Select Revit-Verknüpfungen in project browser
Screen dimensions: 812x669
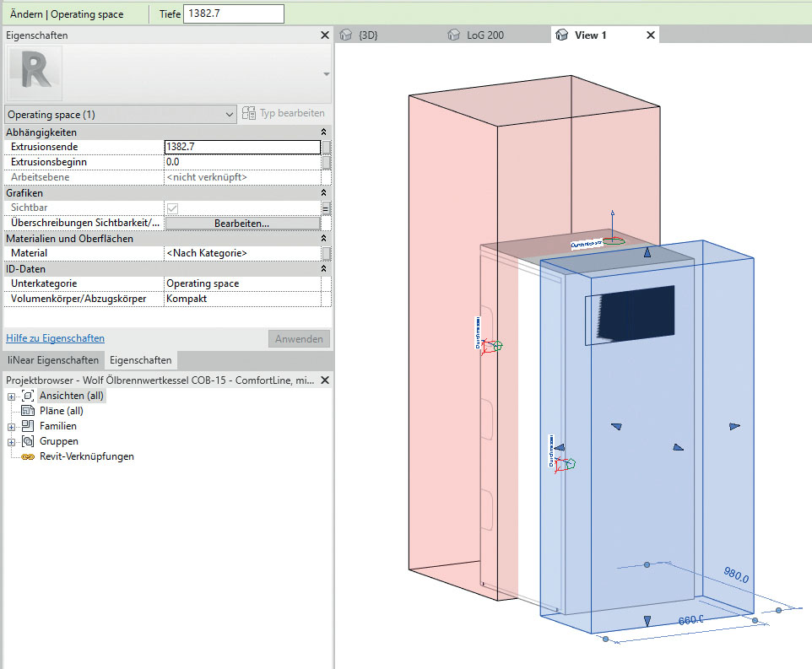(x=86, y=456)
